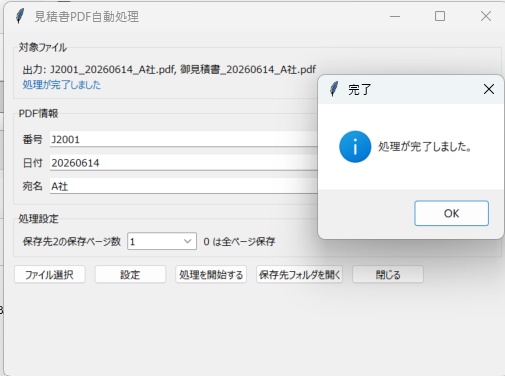Close the 完了 dialog with X
505x376 pixels.
(489, 89)
